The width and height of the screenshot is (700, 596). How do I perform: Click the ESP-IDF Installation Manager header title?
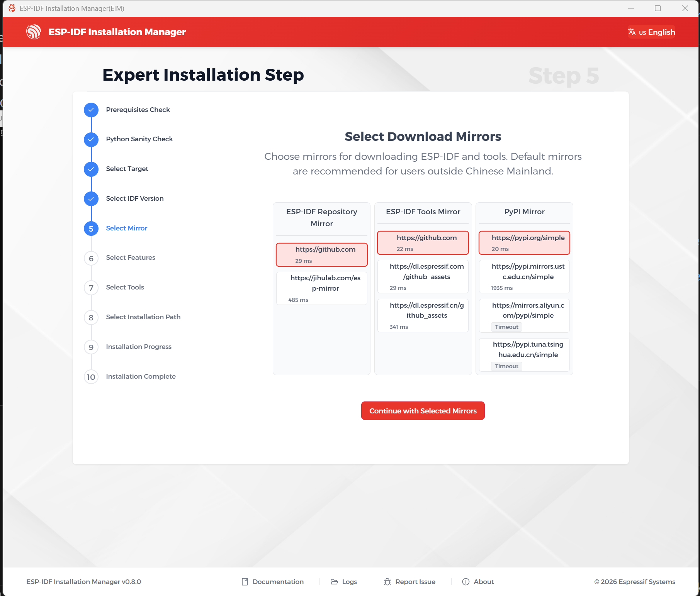(117, 32)
